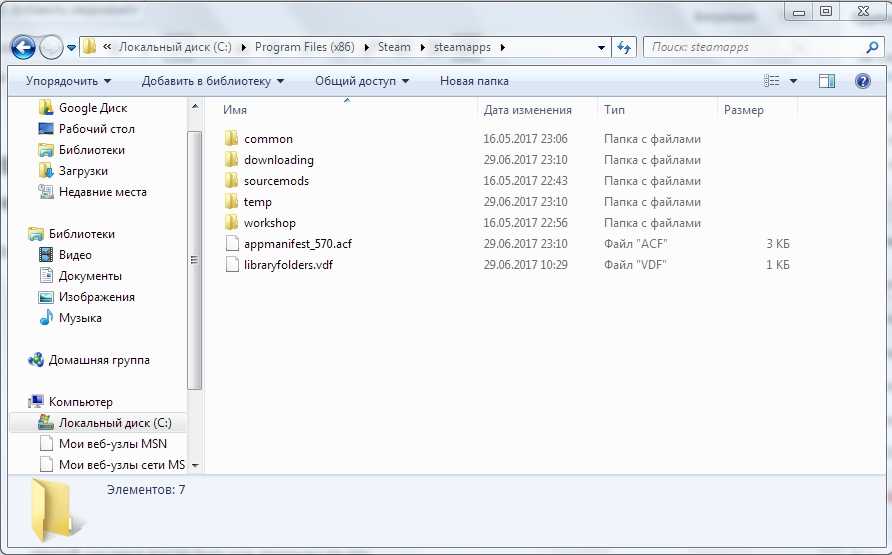Click the folder icon in address bar
The image size is (892, 555).
click(89, 47)
